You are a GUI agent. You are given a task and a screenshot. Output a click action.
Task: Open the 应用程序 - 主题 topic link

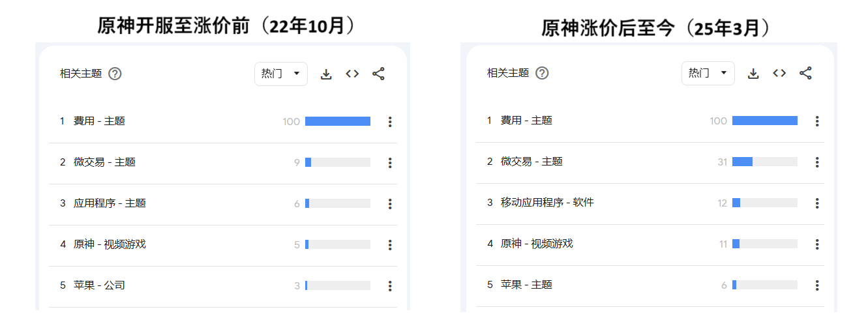tap(110, 203)
